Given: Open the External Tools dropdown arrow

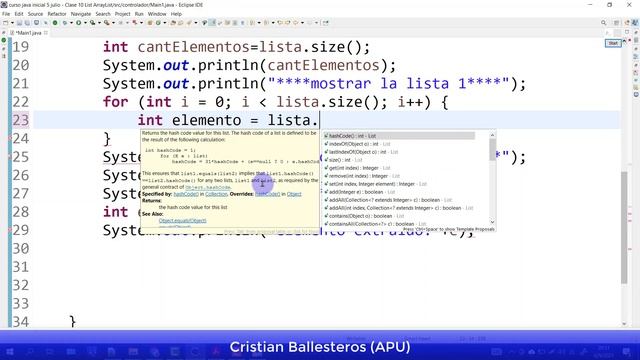Looking at the screenshot, I should click(113, 23).
